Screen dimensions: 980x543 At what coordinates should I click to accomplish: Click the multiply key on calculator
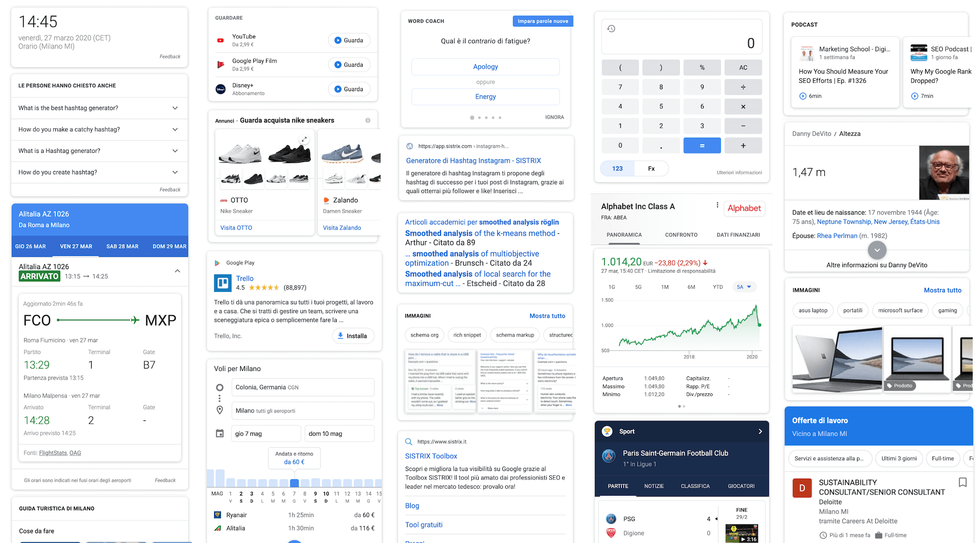pyautogui.click(x=743, y=106)
